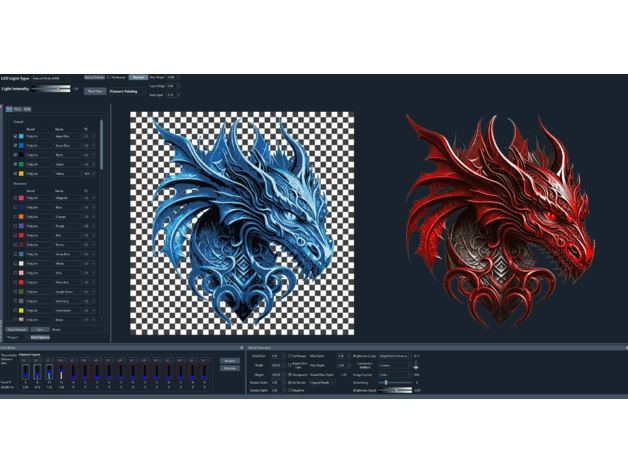Click the Width input field
This screenshot has height=472, width=628.
point(278,365)
